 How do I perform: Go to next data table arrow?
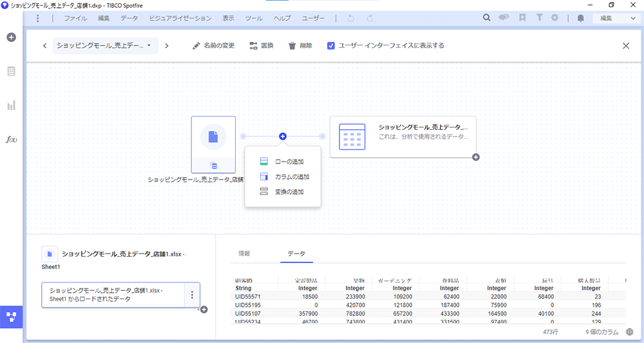[166, 46]
